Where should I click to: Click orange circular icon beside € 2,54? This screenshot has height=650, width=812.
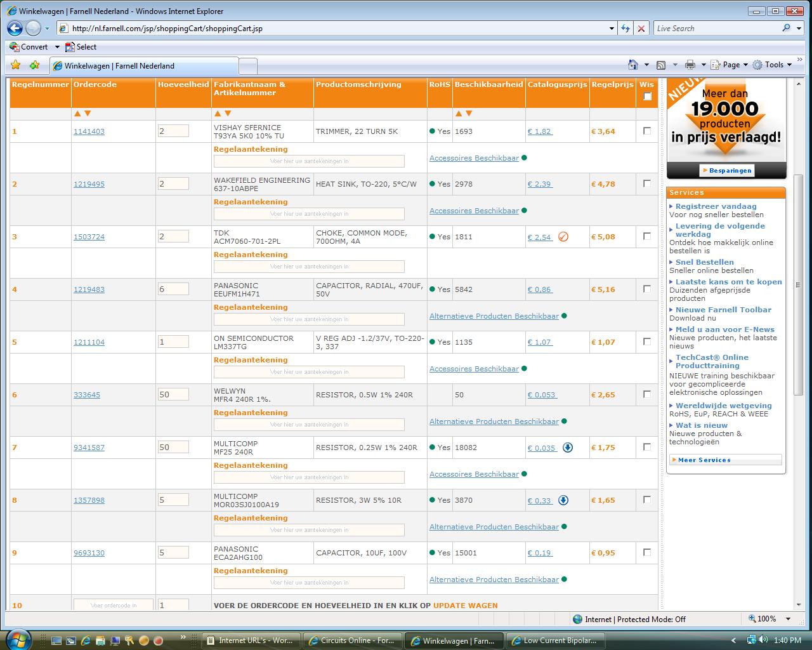[563, 237]
